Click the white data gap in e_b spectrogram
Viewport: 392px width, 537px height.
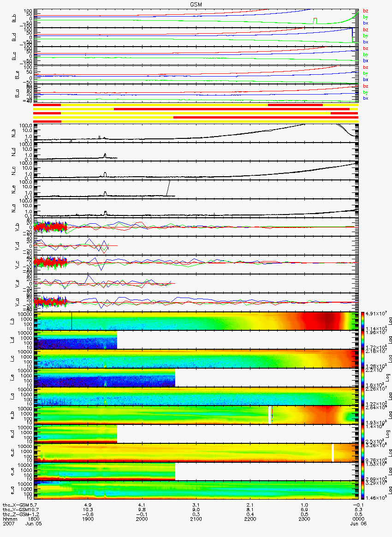(270, 415)
